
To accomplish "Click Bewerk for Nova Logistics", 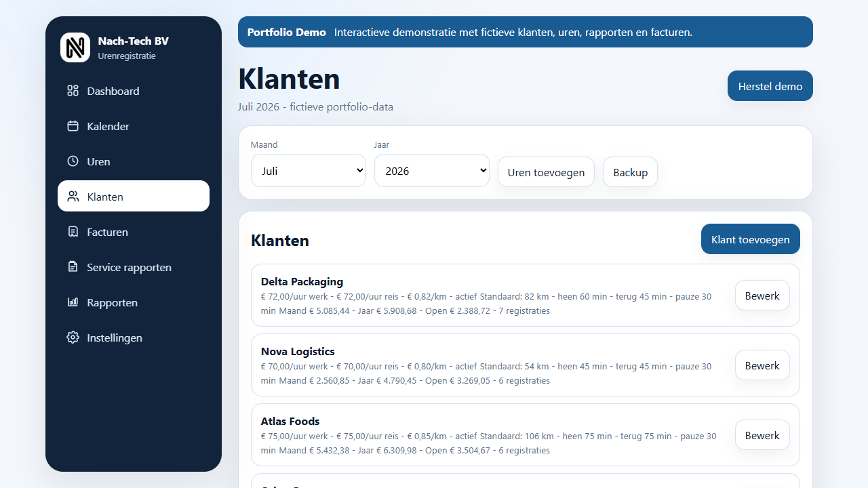I will 762,365.
